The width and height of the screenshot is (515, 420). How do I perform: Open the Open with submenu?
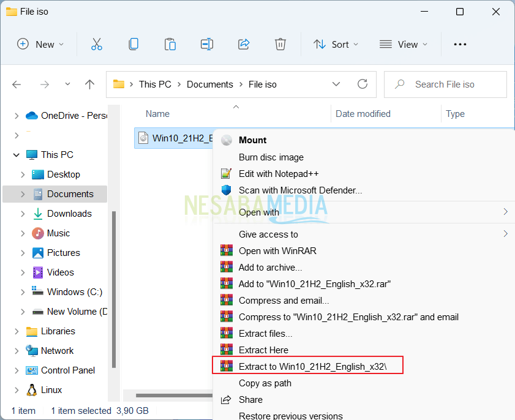(x=364, y=212)
